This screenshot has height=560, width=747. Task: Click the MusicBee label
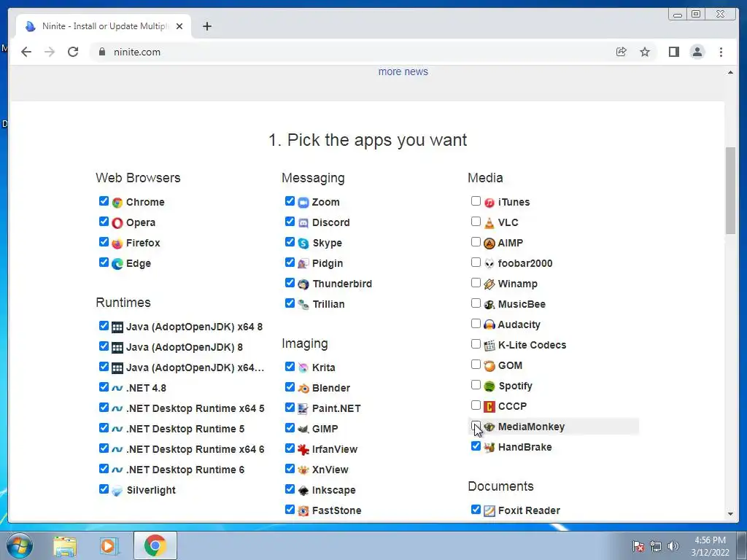(522, 304)
